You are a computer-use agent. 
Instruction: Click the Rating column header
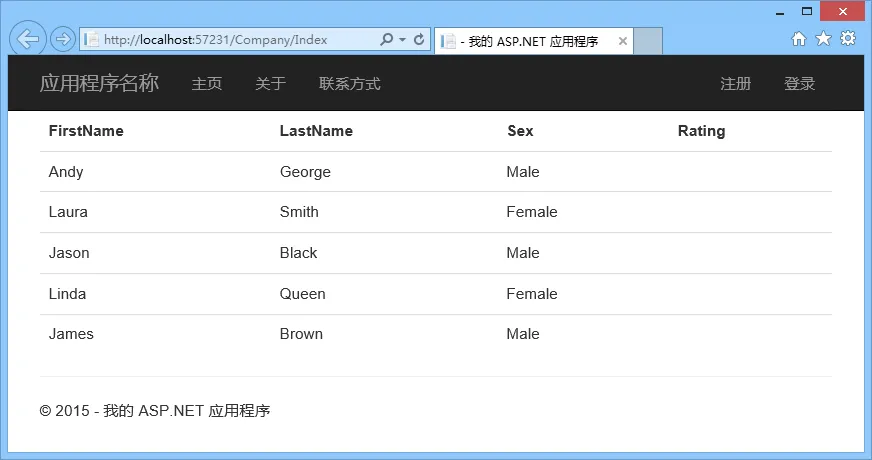point(701,131)
